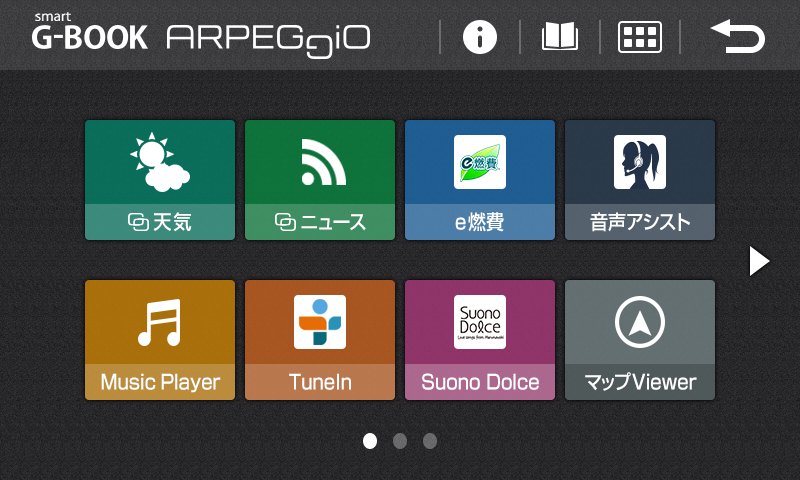Open the TuneIn radio app
The width and height of the screenshot is (800, 480).
pos(320,340)
